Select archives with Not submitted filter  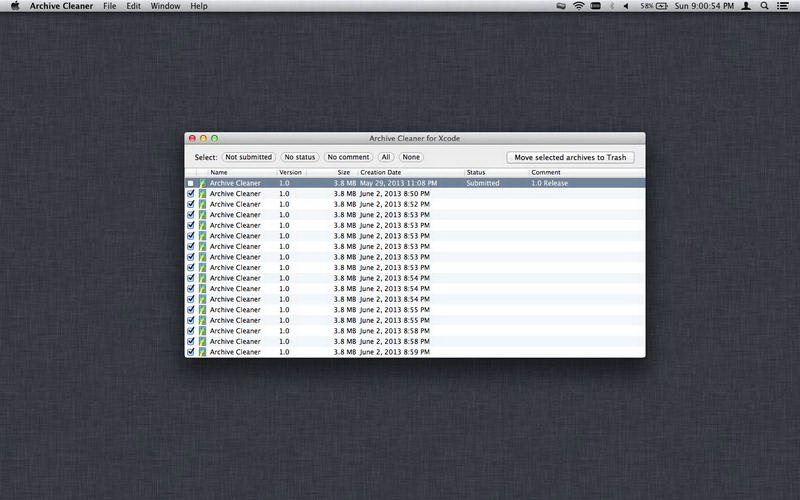248,157
